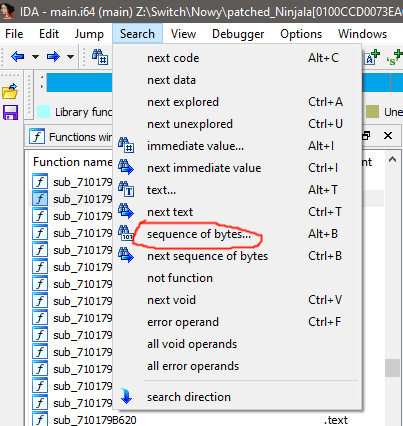Select 'error operand' menu entry
The width and height of the screenshot is (403, 426).
pos(237,322)
